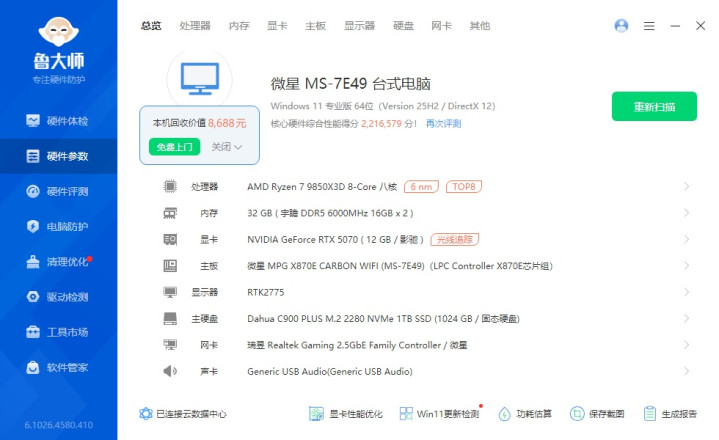Open the hamburger main menu

point(649,26)
